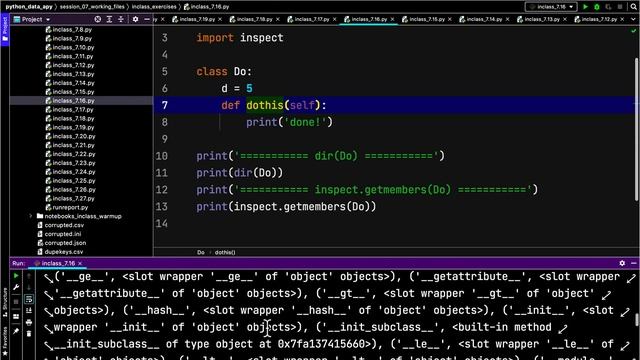This screenshot has width=640, height=360.
Task: Open Project panel gear options
Action: [135, 19]
